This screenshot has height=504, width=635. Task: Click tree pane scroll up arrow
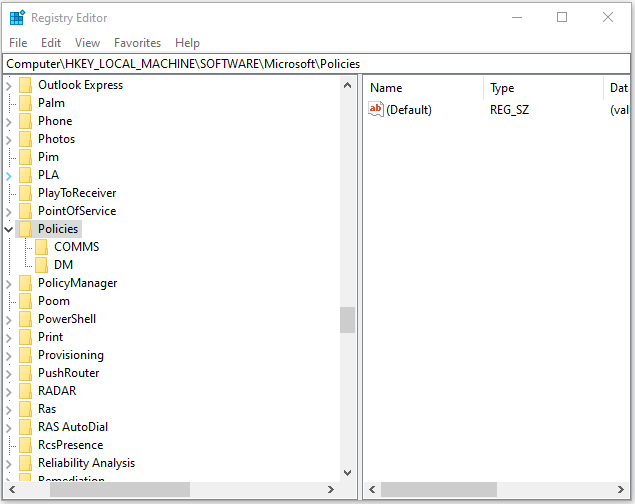pyautogui.click(x=347, y=85)
